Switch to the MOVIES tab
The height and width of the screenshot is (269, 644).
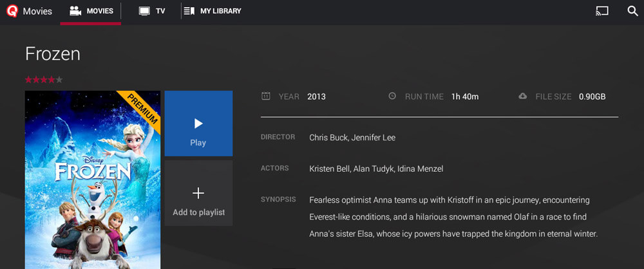pyautogui.click(x=91, y=12)
